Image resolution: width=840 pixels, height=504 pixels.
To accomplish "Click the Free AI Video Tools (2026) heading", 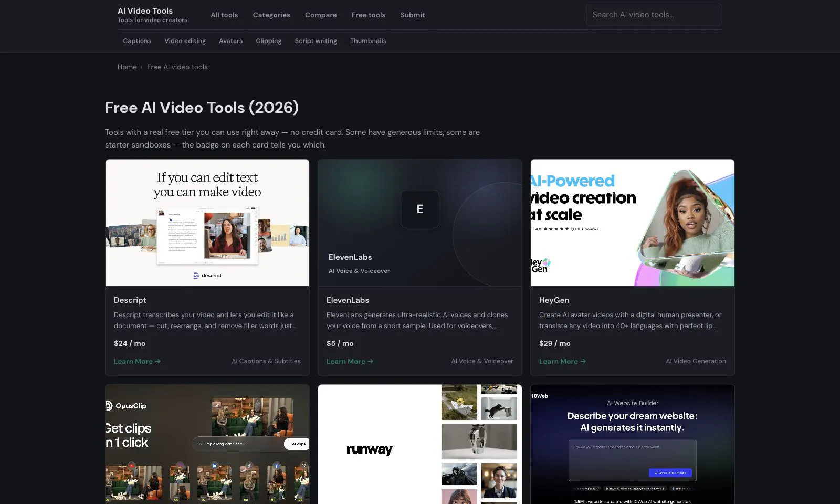I will 202,108.
